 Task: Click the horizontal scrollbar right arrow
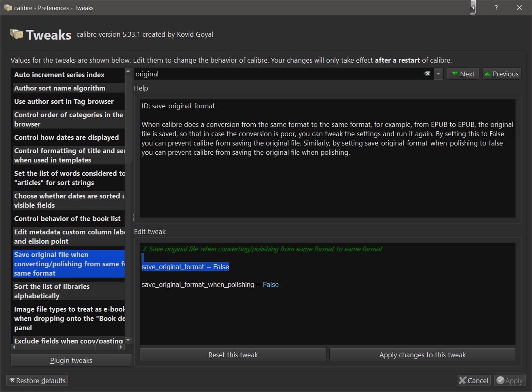click(x=121, y=347)
